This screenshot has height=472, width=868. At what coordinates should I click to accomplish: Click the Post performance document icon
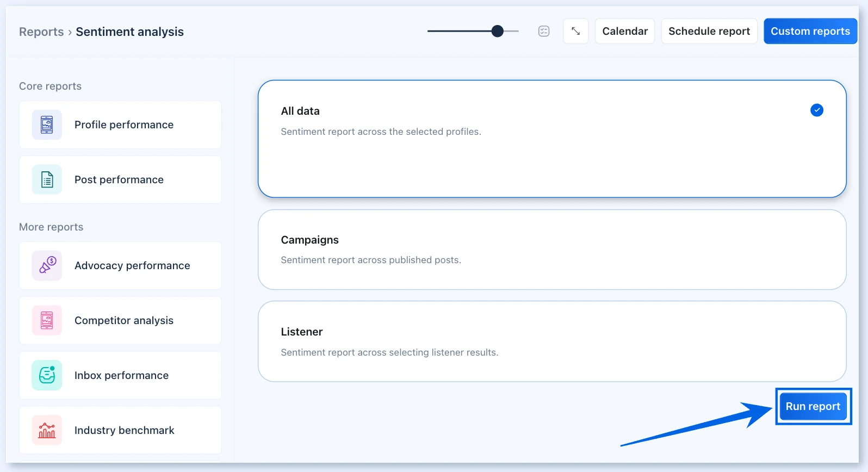point(47,179)
